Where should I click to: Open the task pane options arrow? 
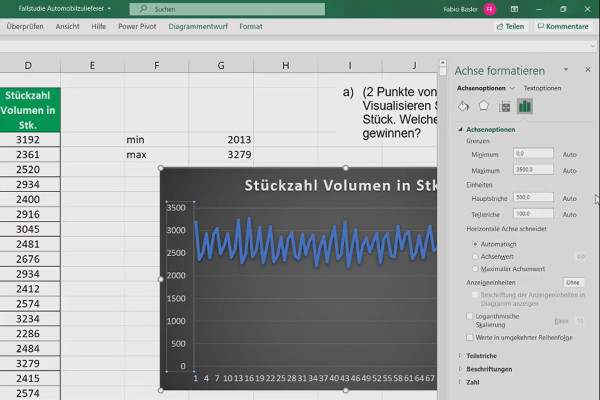pyautogui.click(x=566, y=69)
